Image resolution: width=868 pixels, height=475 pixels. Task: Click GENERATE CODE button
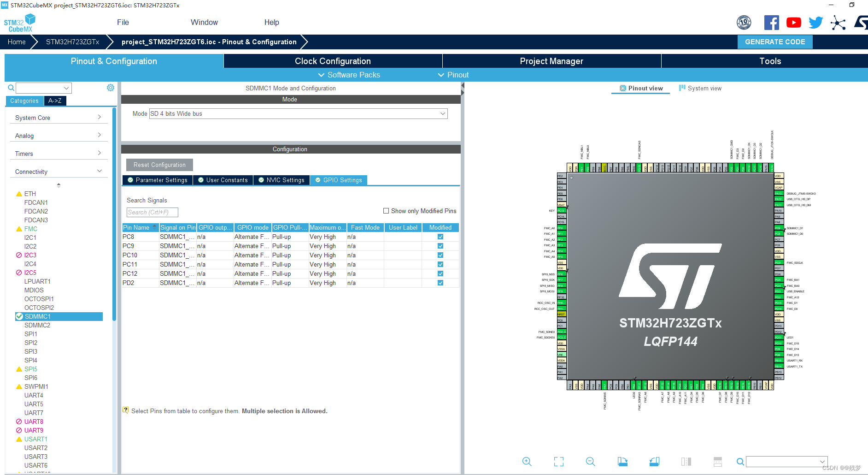coord(775,42)
